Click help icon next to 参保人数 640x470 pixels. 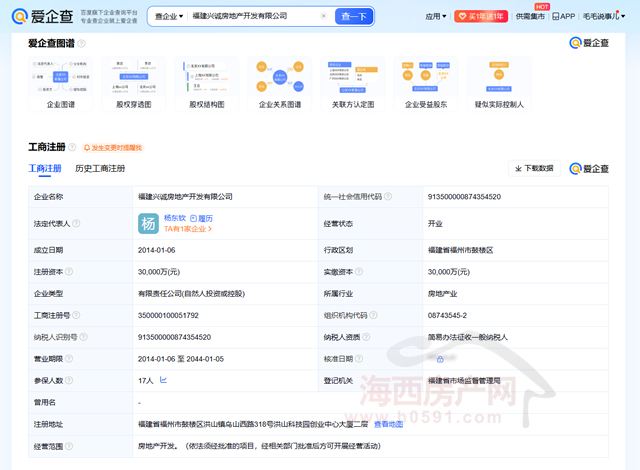[x=69, y=380]
